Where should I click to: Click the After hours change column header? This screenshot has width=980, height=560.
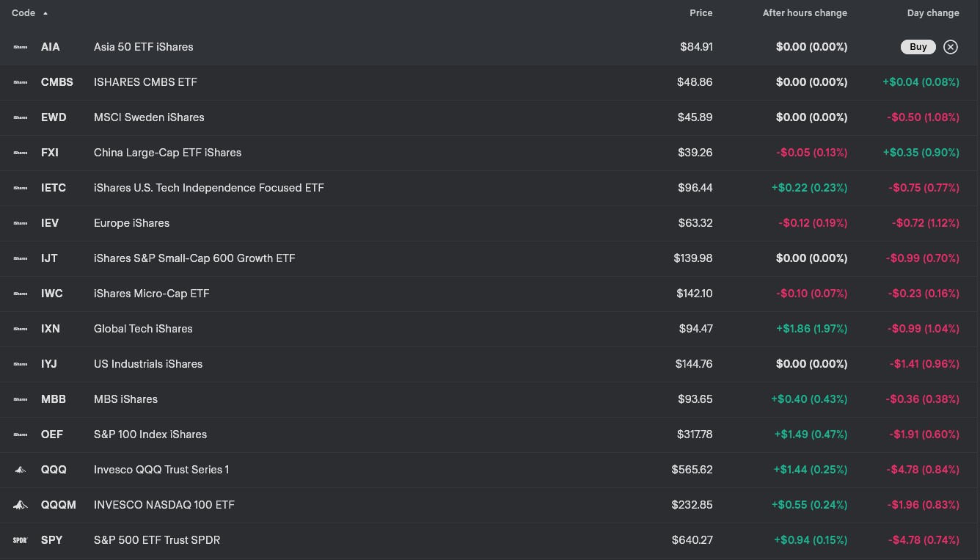pyautogui.click(x=804, y=13)
